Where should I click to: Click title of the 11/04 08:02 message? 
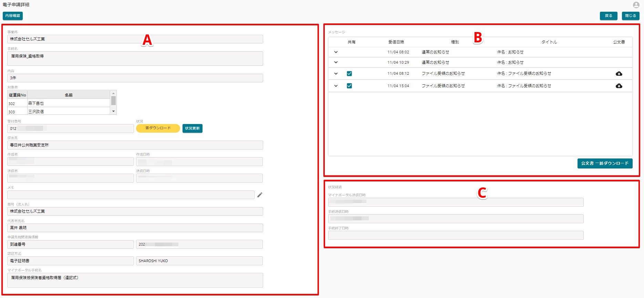point(510,52)
